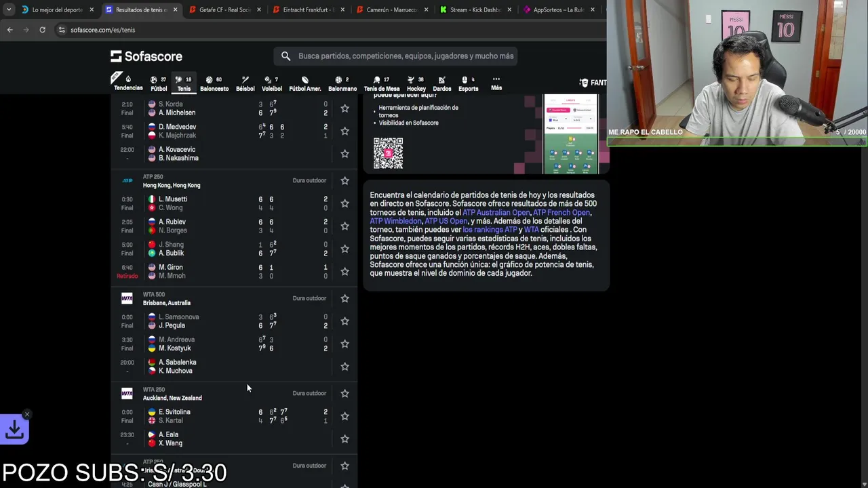Open the Balonmano section
Screen dimensions: 868x488
(x=342, y=83)
